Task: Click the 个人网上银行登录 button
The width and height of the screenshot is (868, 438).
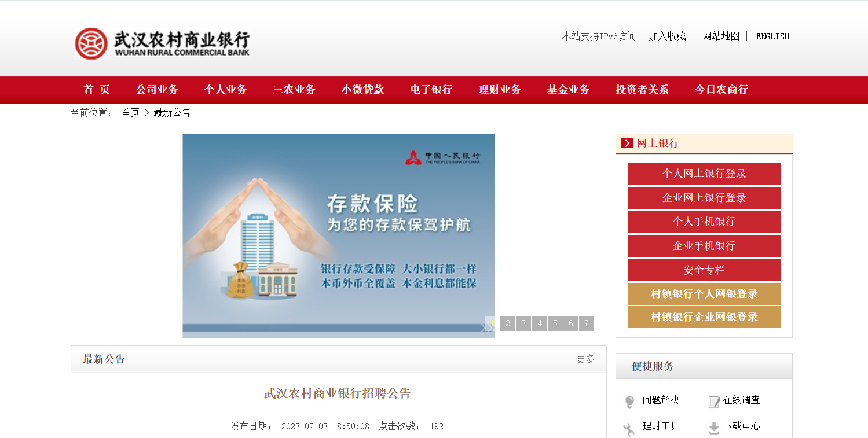Action: click(x=704, y=174)
